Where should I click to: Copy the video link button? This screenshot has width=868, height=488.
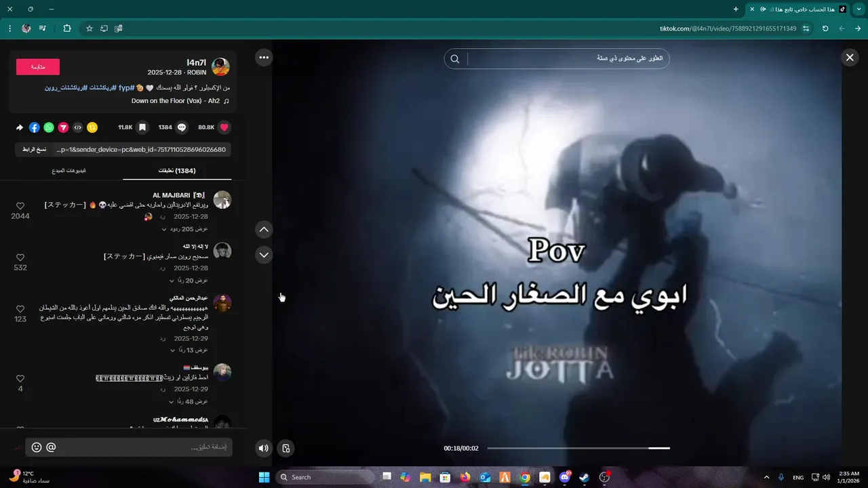click(34, 149)
